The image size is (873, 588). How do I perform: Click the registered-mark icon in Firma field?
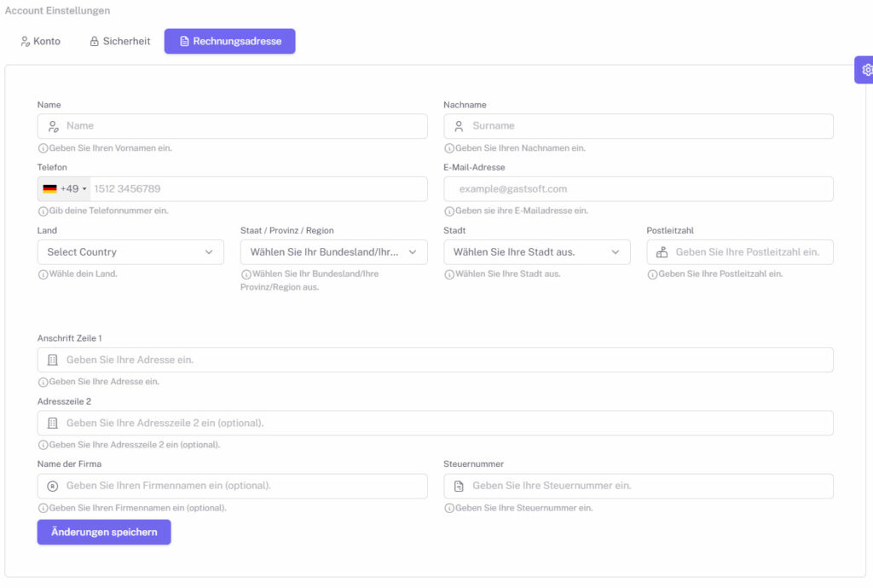53,486
